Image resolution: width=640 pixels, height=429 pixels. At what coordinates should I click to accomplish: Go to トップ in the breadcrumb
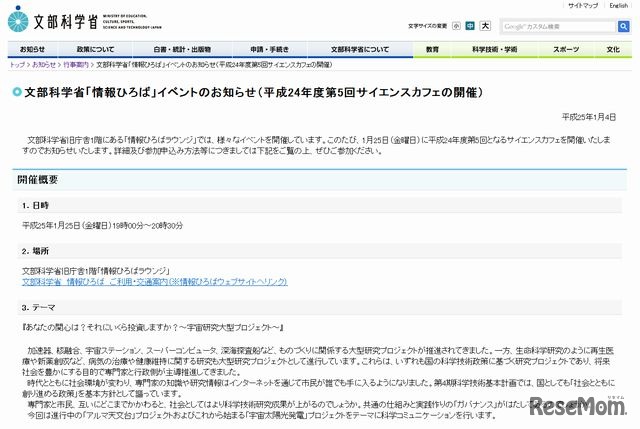coord(17,65)
